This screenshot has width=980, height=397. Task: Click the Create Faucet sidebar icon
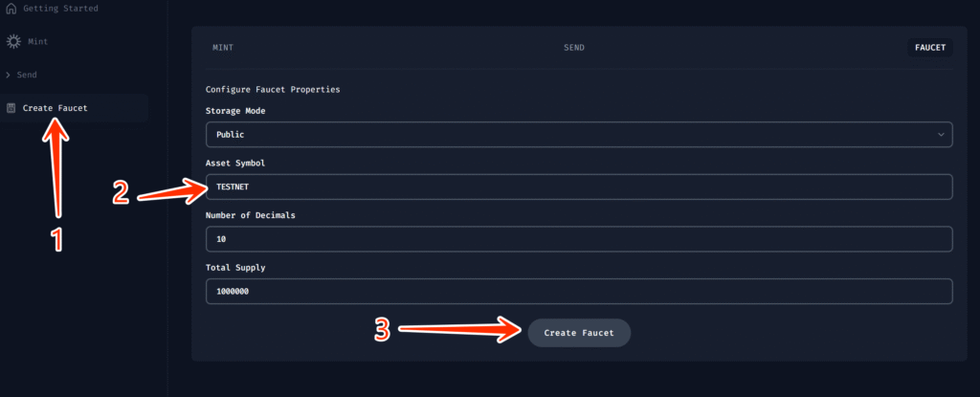tap(11, 108)
